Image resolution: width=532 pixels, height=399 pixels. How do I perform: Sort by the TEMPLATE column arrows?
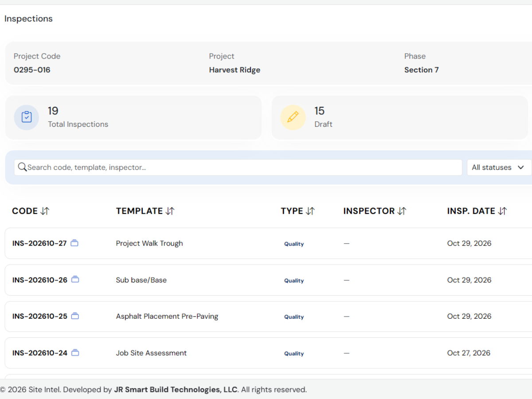tap(170, 211)
